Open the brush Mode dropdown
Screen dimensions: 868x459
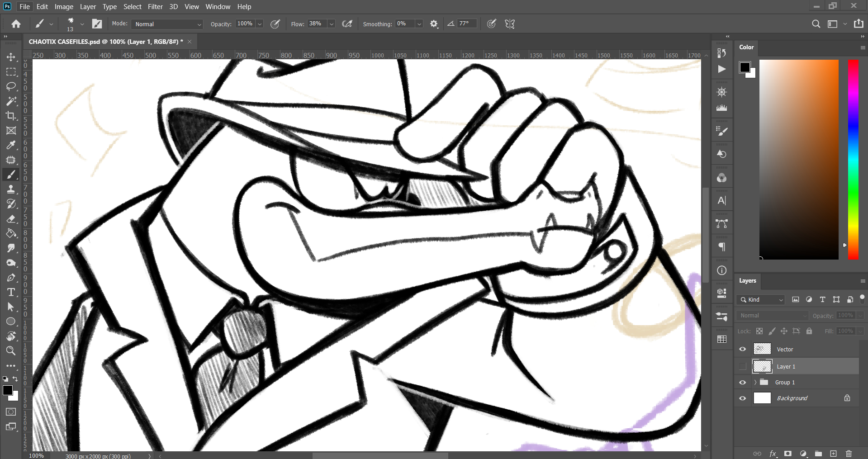pos(167,24)
